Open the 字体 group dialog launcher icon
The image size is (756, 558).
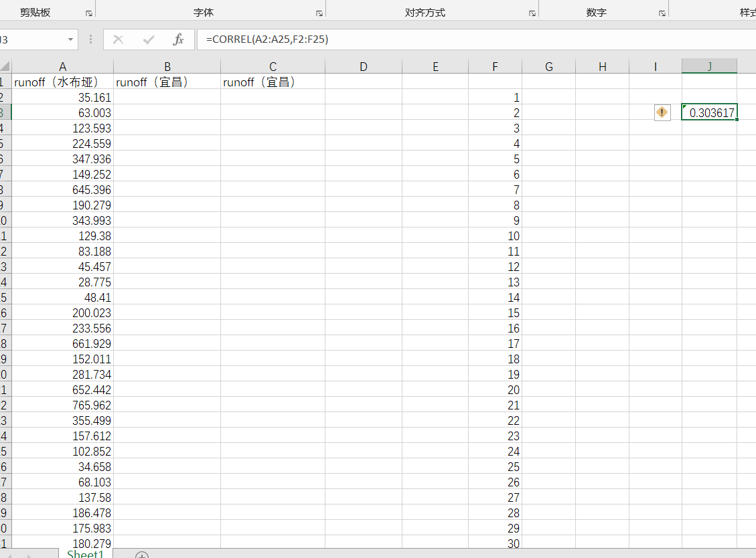pyautogui.click(x=320, y=11)
